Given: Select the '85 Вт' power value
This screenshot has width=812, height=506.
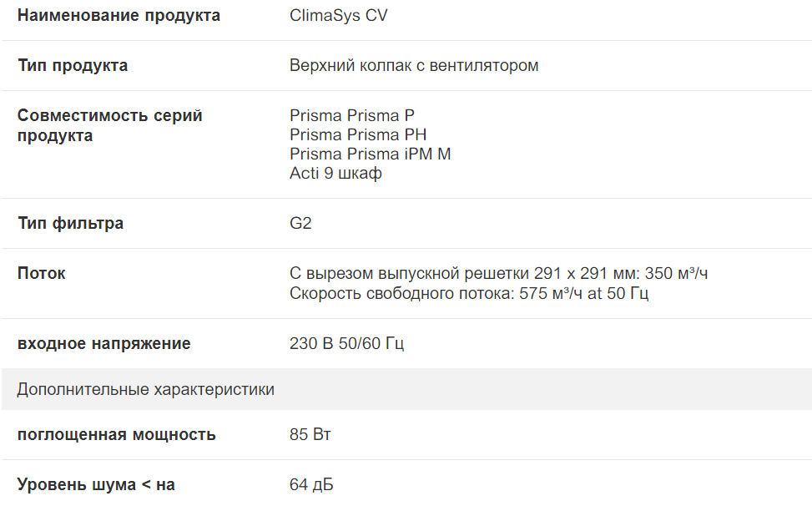Looking at the screenshot, I should pyautogui.click(x=310, y=434).
